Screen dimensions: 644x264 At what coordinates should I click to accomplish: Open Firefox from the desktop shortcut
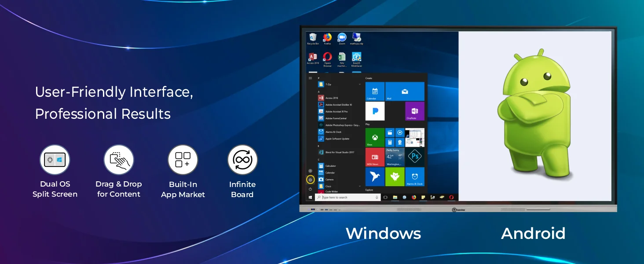327,38
